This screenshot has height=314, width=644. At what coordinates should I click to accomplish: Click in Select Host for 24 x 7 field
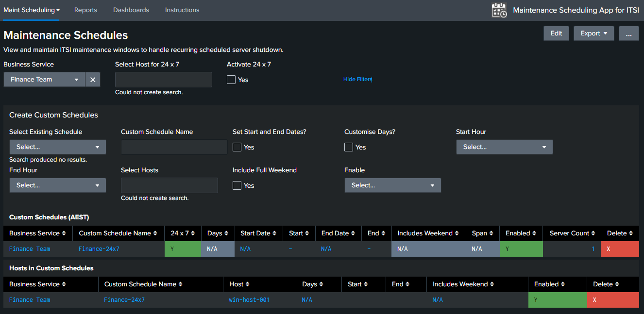pyautogui.click(x=164, y=80)
